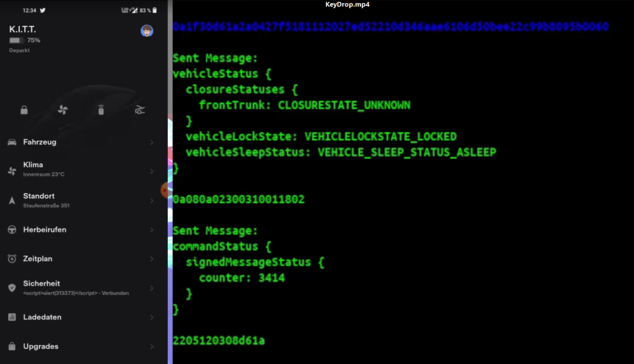
Task: Click the hex value '2205120308d61a'
Action: pyautogui.click(x=219, y=341)
